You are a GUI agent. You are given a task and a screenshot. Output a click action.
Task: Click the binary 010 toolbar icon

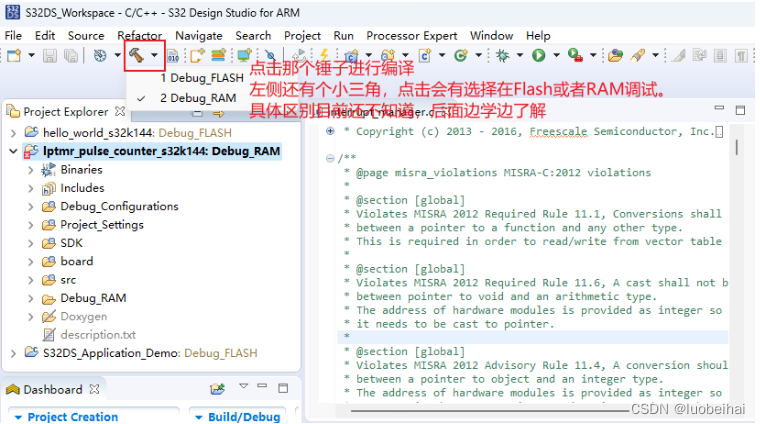[173, 56]
